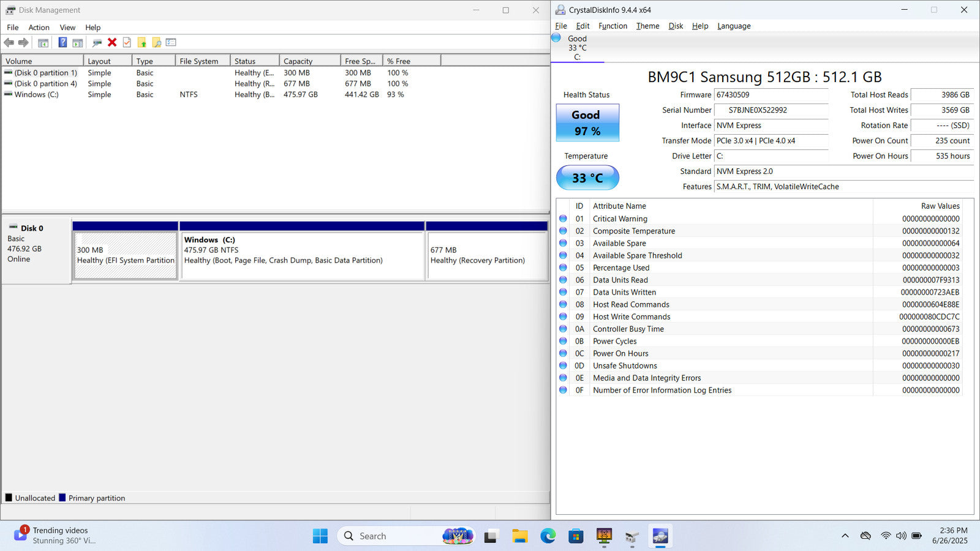Open Microsoft Edge from the taskbar
Image resolution: width=980 pixels, height=551 pixels.
[x=548, y=536]
